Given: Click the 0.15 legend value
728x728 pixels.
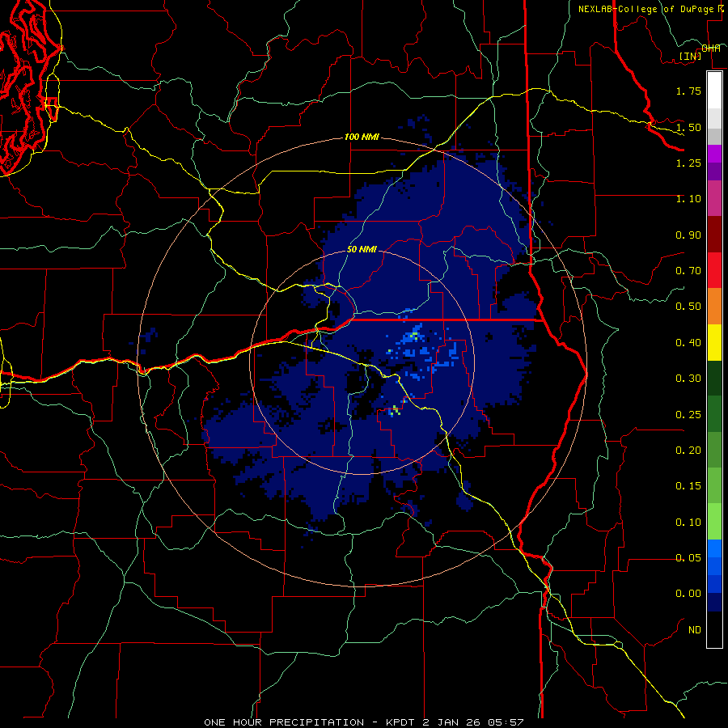Looking at the screenshot, I should coord(688,486).
